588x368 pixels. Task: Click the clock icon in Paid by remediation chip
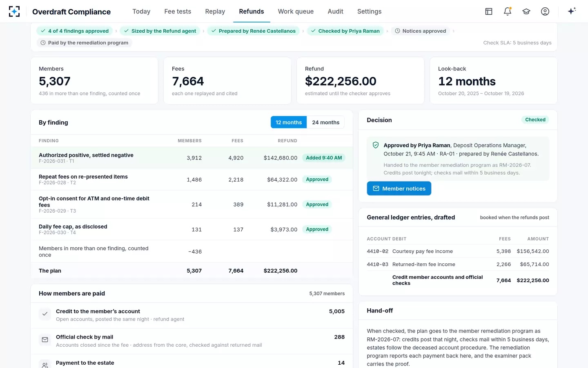point(43,43)
